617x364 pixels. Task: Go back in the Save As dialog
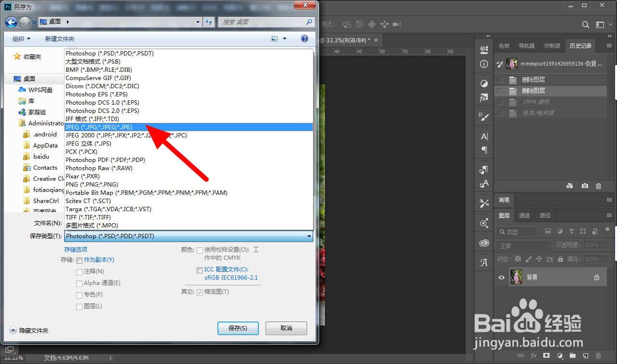point(12,22)
